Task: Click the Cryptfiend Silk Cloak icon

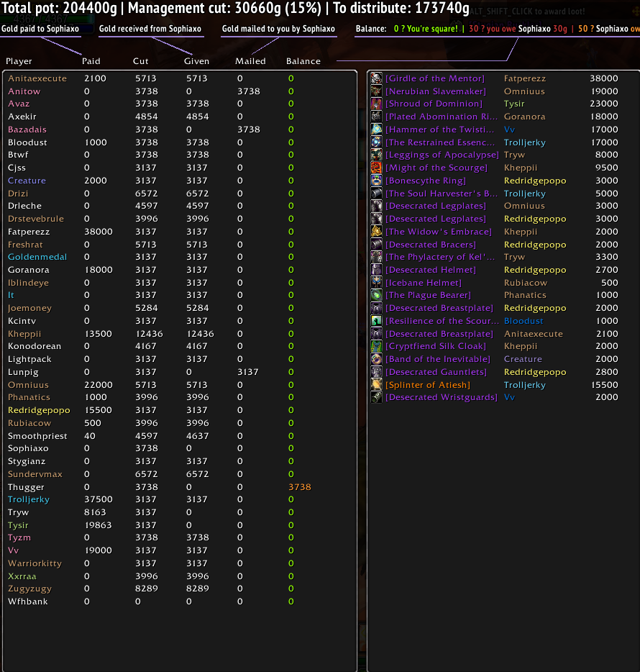Action: 376,346
